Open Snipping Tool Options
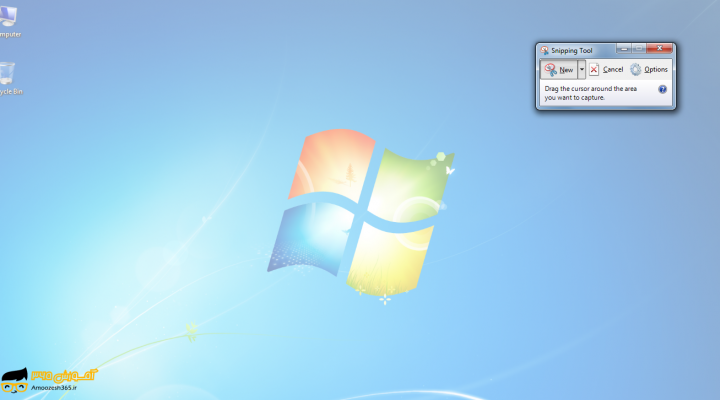This screenshot has height=400, width=720. tap(649, 69)
